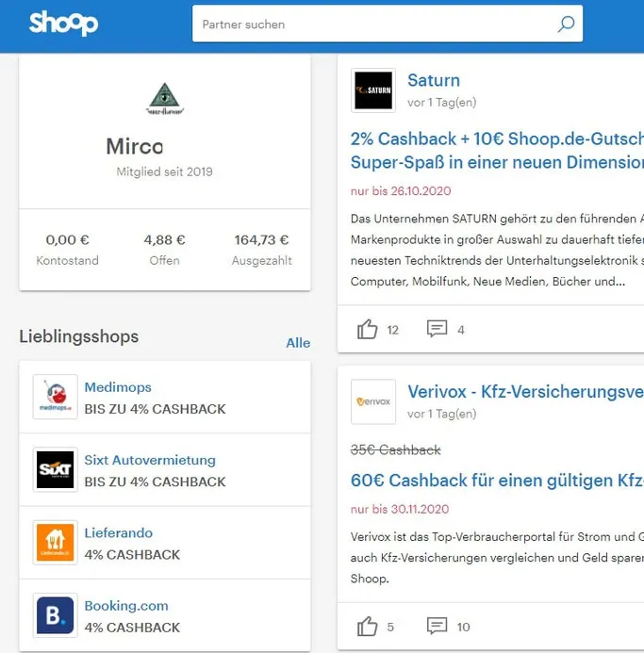
Task: Click comment count 10 on Verivox offer
Action: tap(464, 627)
